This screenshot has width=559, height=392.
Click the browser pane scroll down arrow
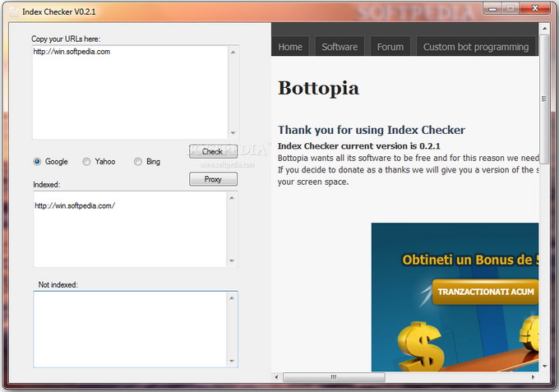point(544,366)
